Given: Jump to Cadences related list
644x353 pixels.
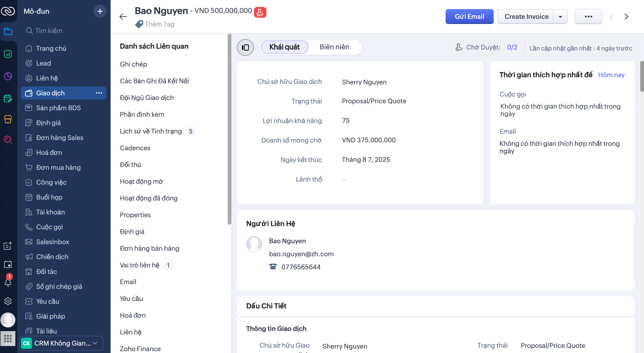Looking at the screenshot, I should (x=135, y=148).
